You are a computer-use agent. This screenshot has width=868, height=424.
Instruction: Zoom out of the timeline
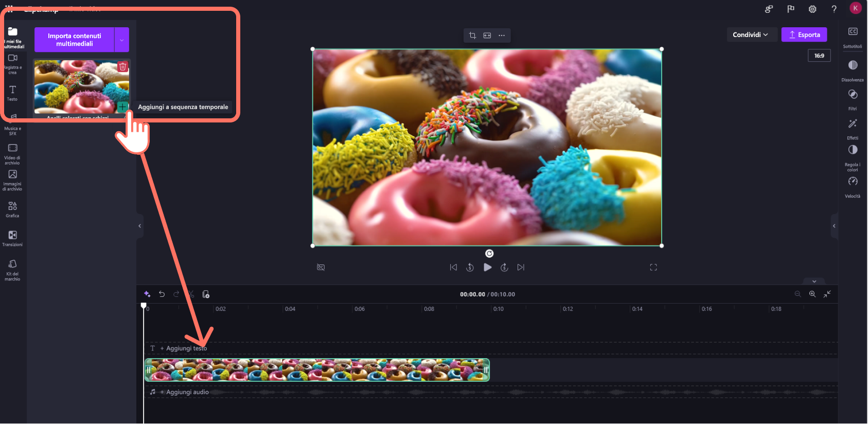798,294
